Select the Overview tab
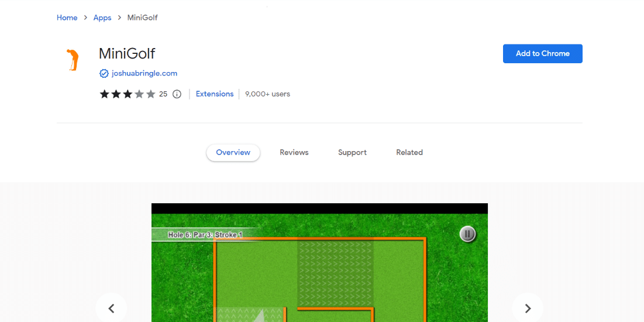 point(233,153)
